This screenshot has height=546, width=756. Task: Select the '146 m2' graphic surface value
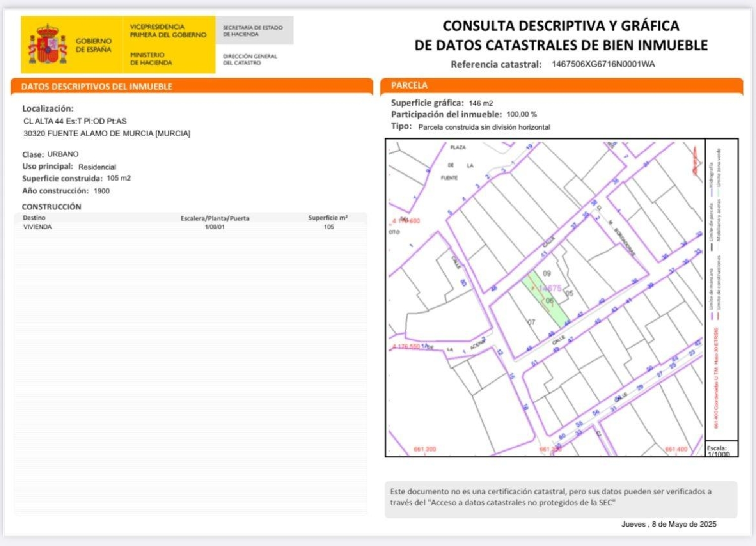tap(481, 103)
